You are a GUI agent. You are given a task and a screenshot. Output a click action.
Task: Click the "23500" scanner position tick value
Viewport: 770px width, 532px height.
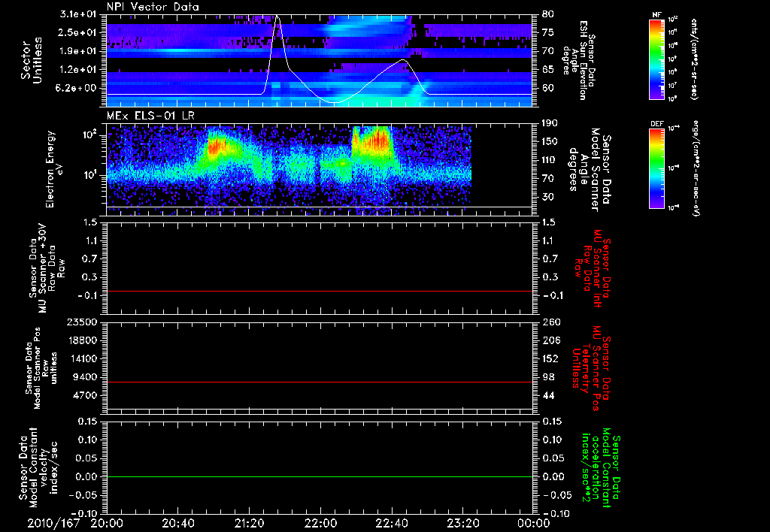[81, 322]
